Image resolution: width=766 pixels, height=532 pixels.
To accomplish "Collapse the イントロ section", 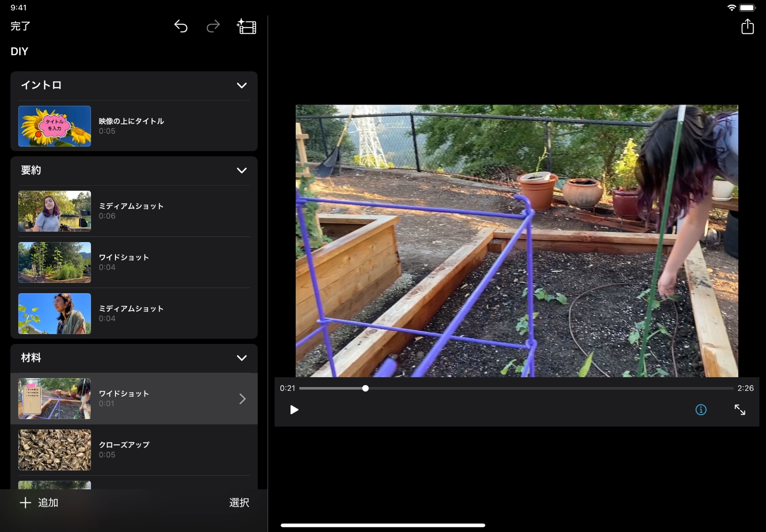I will tap(242, 85).
